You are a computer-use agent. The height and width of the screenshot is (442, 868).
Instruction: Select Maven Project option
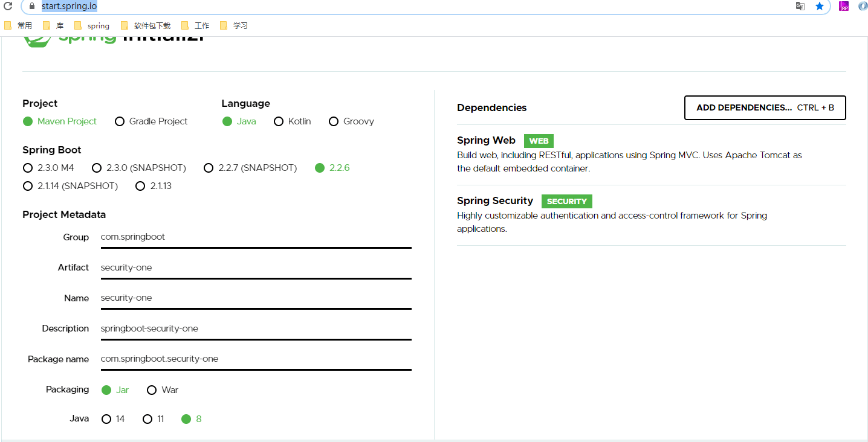point(60,121)
